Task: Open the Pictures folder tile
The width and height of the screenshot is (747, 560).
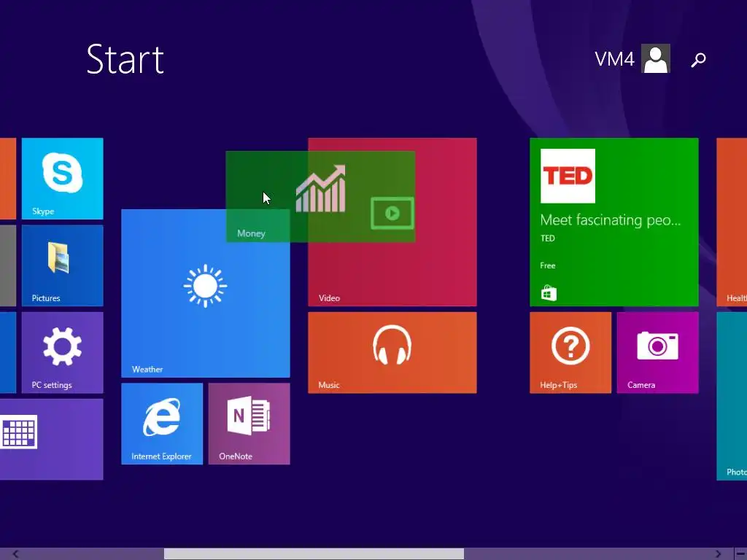Action: click(x=63, y=265)
